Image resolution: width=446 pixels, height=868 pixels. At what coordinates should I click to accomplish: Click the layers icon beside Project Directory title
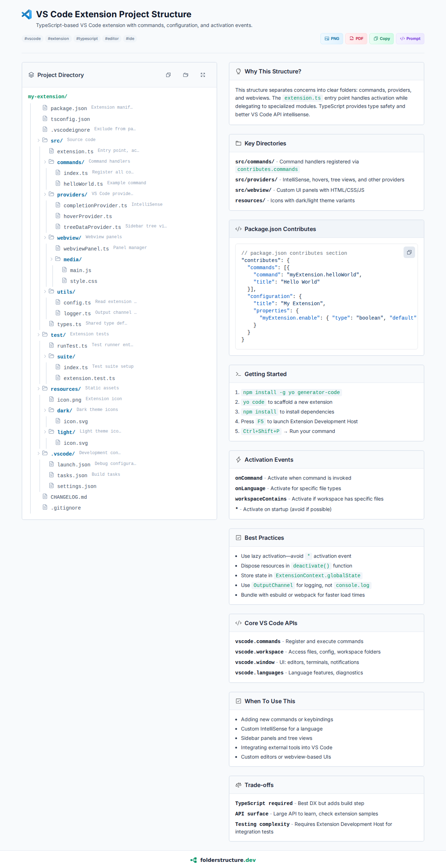coord(31,75)
